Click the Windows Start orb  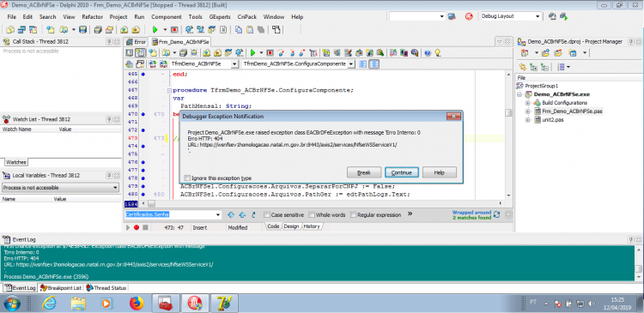[11, 304]
